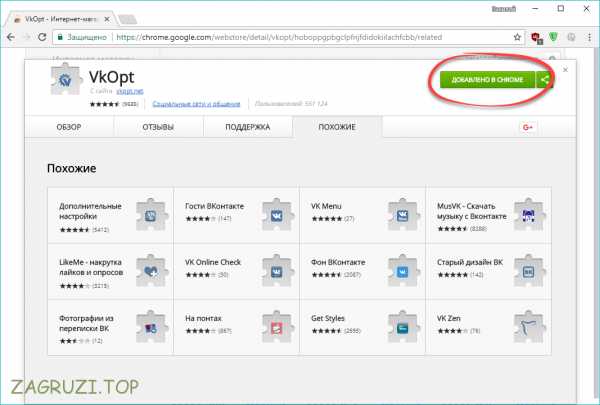Open the Старый дизайн ВК title

pos(470,262)
